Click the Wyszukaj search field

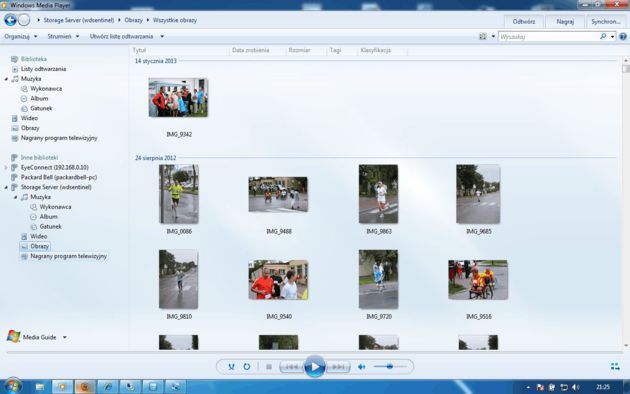(x=548, y=37)
